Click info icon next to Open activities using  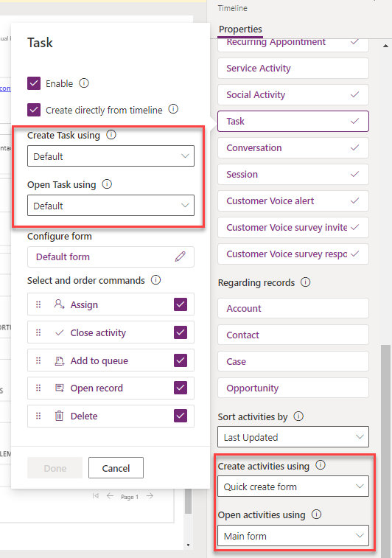point(316,515)
